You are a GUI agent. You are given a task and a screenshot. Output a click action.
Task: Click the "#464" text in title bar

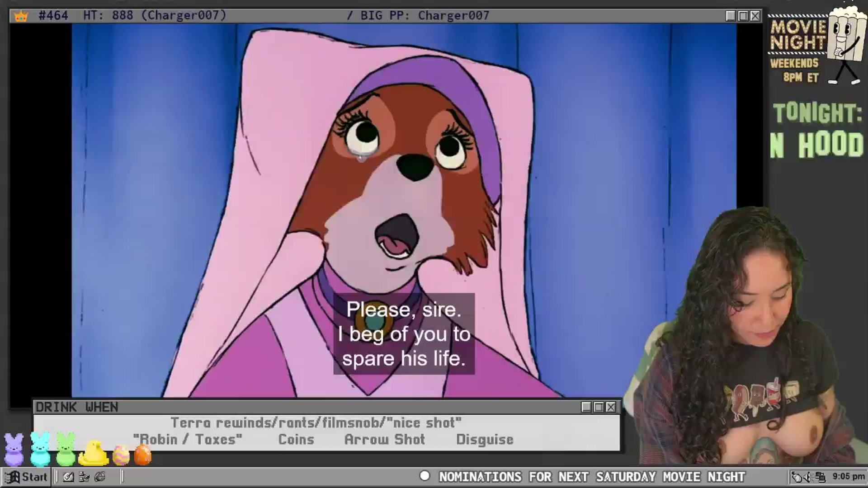[x=53, y=16]
